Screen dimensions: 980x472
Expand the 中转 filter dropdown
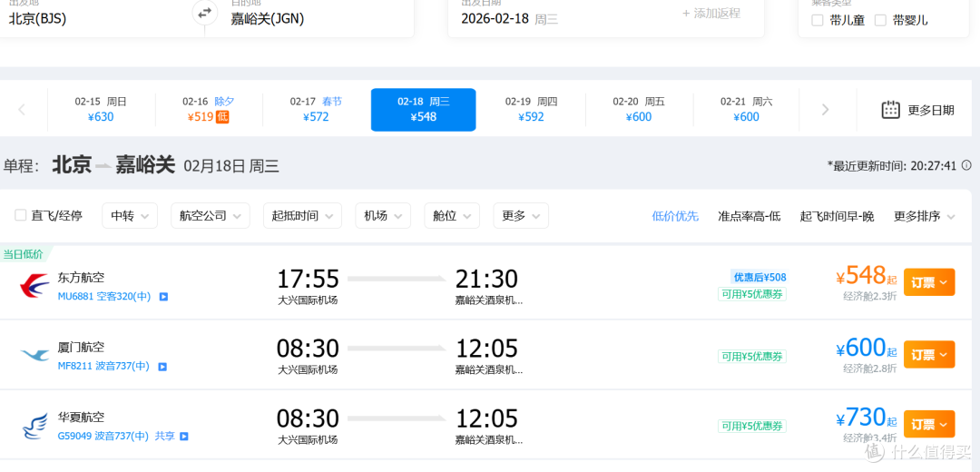point(130,216)
